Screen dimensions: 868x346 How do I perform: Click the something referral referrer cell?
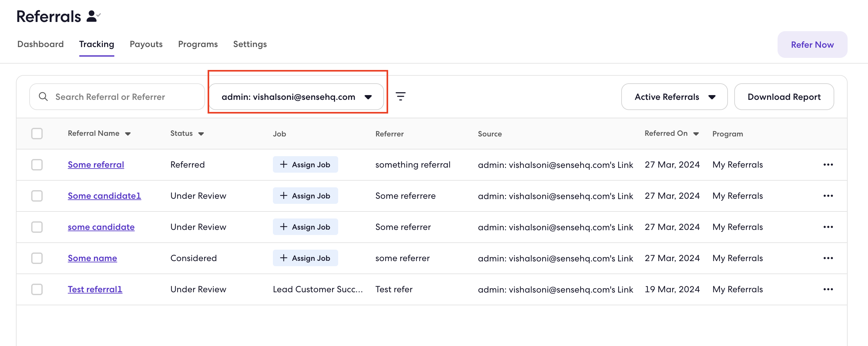tap(413, 165)
